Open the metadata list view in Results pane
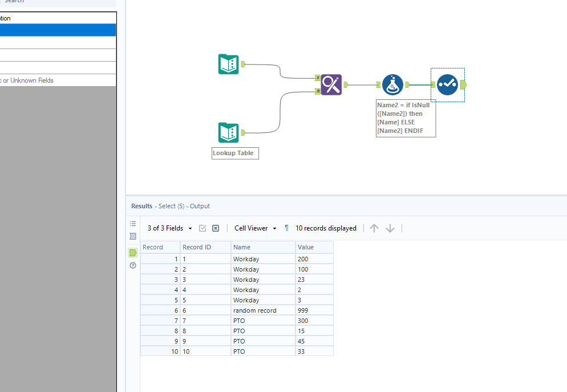Viewport: 567px width, 392px height. [133, 224]
